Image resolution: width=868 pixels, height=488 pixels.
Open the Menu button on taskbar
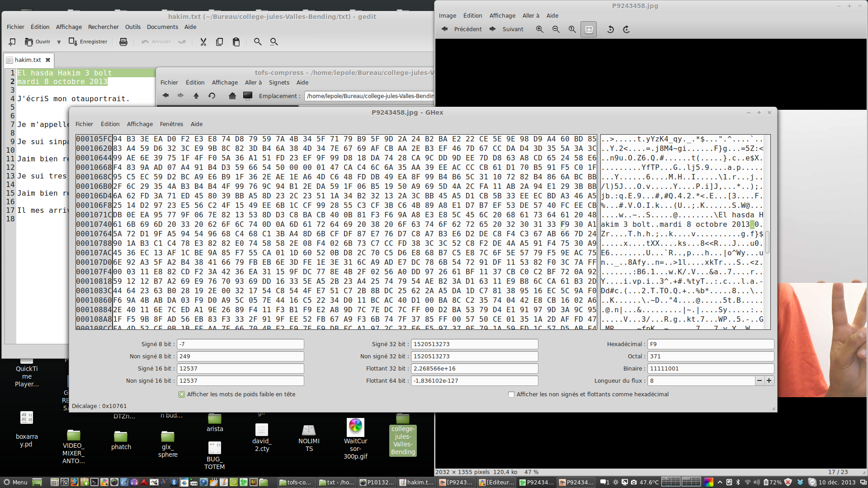(15, 482)
